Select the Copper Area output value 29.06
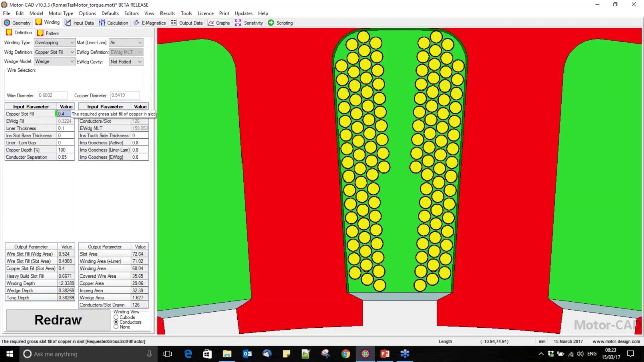The height and width of the screenshot is (362, 644). click(139, 283)
